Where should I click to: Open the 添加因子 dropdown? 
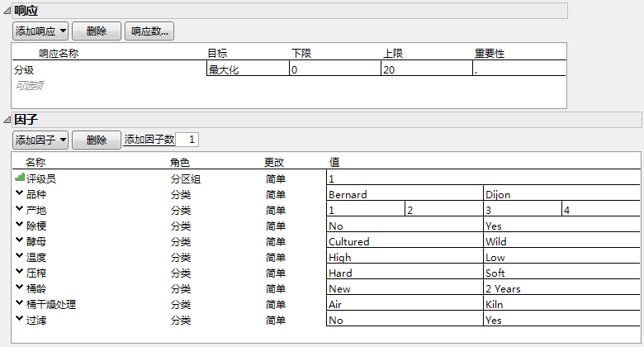pos(40,140)
